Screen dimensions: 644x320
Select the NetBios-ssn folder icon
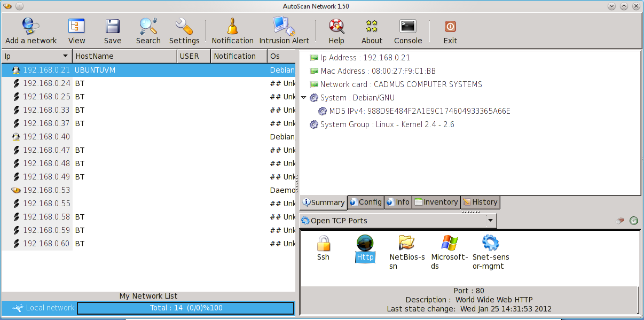[407, 243]
